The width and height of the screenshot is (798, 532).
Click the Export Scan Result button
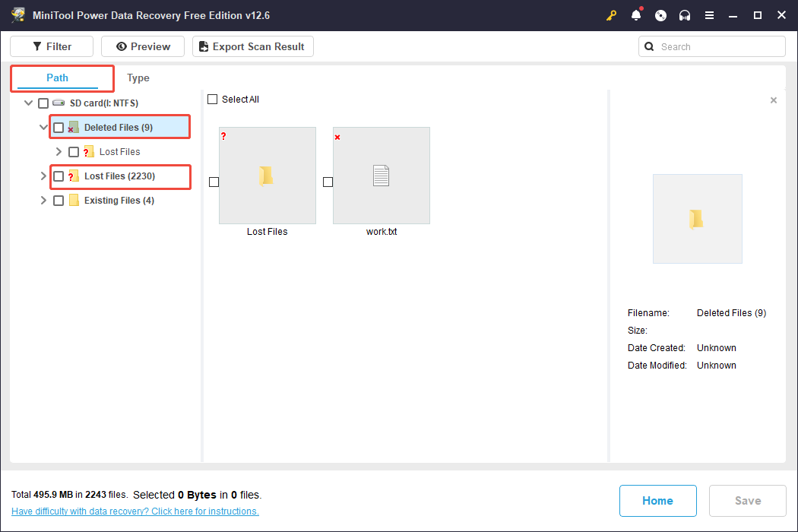(252, 46)
